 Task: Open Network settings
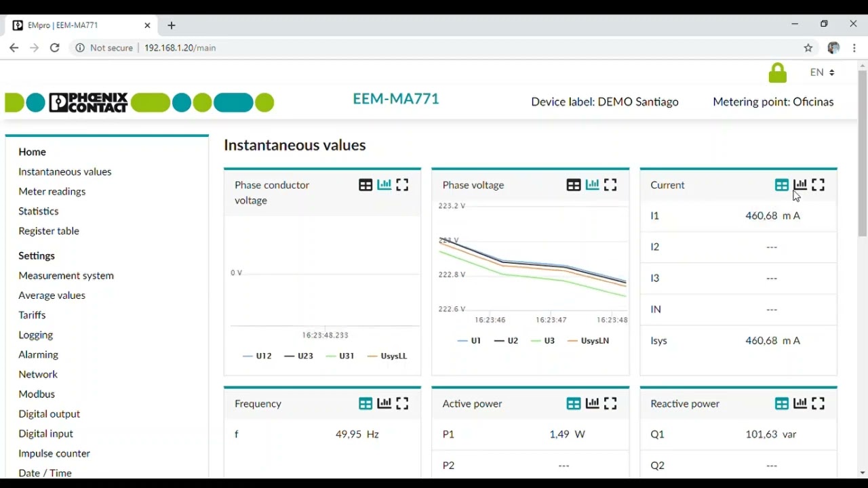[38, 373]
